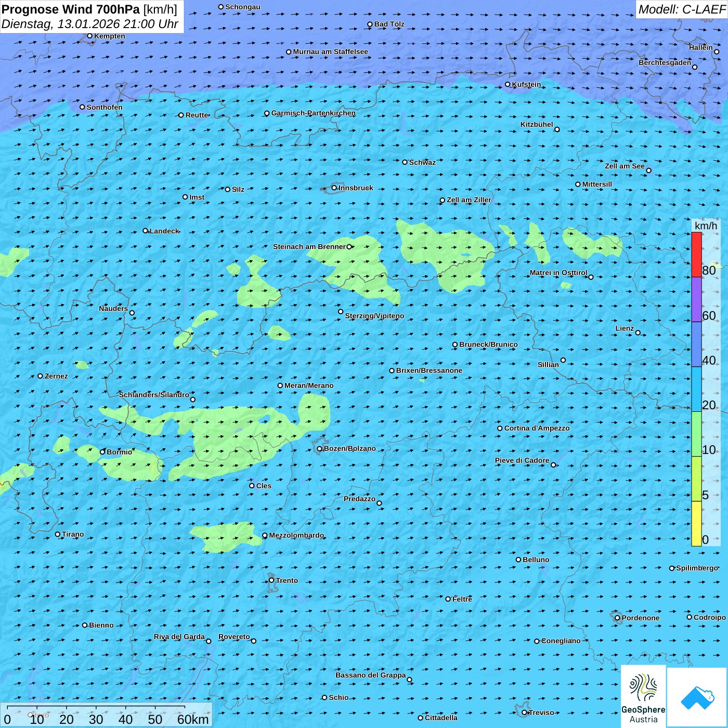Click the purple 60 km/h legend swatch
Screen dimensions: 728x728
696,300
